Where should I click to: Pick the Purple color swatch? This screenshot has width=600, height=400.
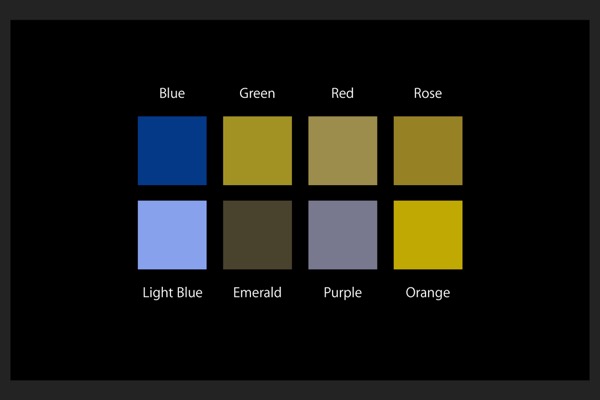[x=343, y=235]
